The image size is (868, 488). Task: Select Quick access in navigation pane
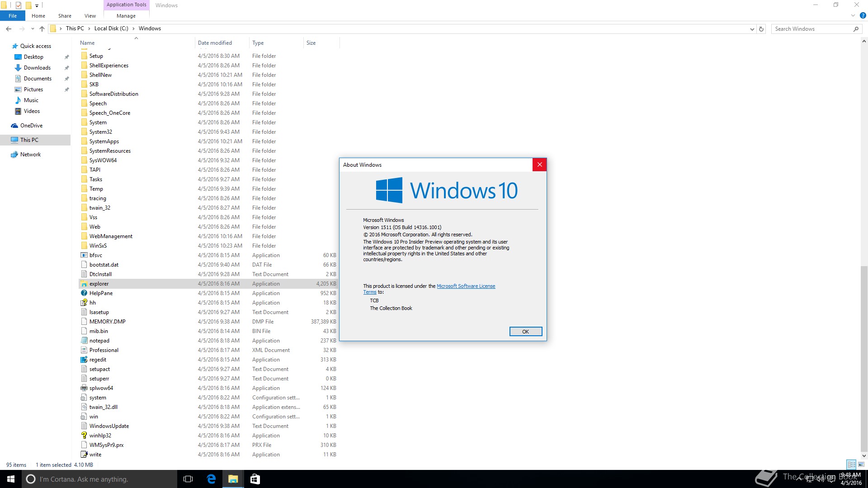pos(36,46)
